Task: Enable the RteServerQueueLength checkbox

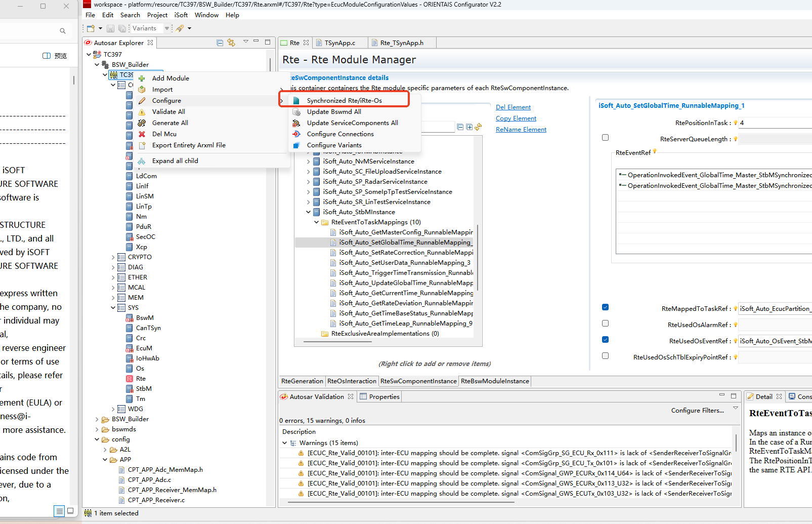Action: pos(605,138)
